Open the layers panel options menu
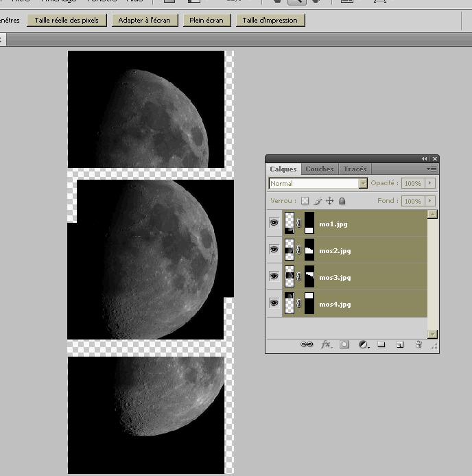 tap(432, 169)
